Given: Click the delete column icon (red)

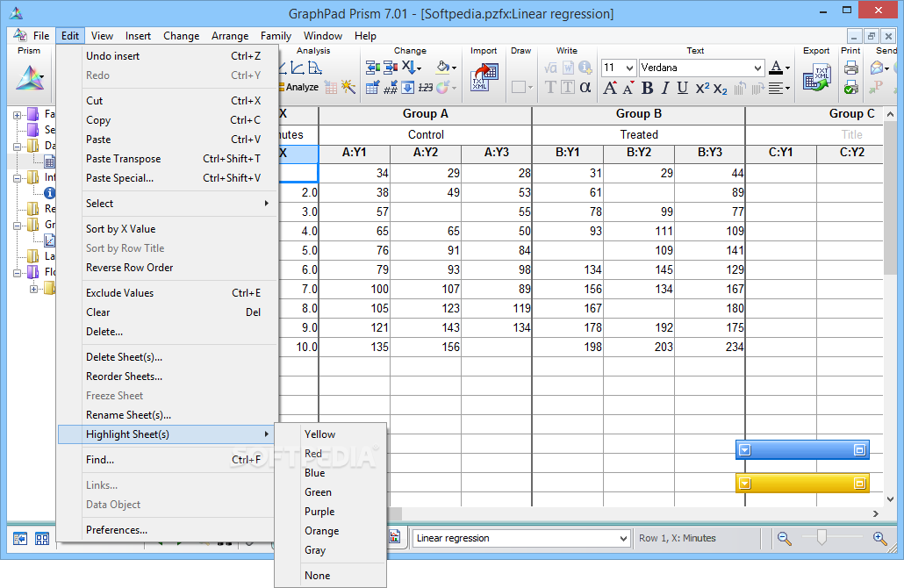Looking at the screenshot, I should [391, 68].
